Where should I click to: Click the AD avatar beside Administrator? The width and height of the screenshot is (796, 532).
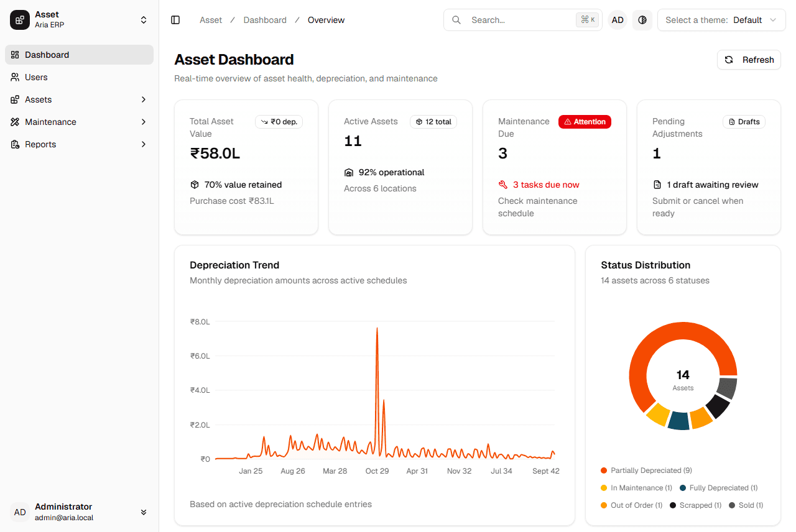click(20, 512)
